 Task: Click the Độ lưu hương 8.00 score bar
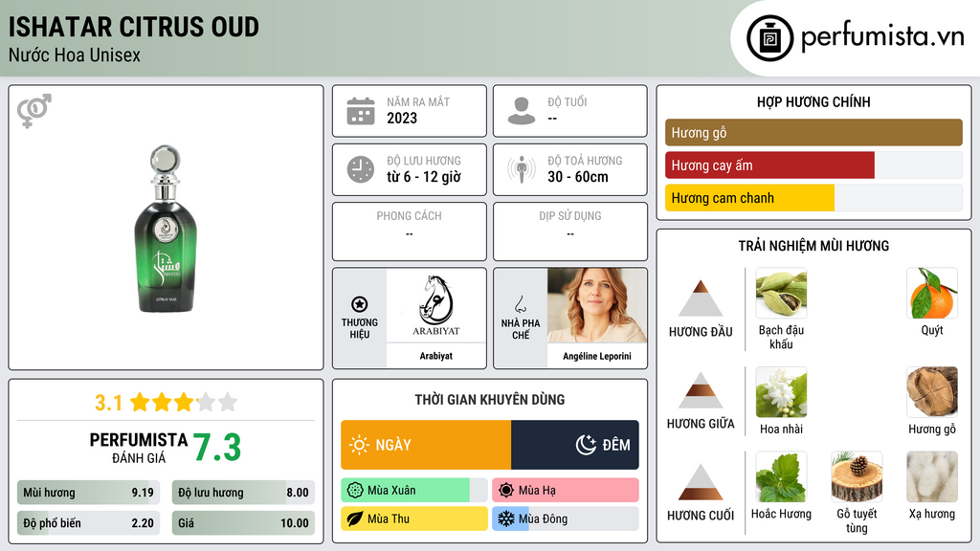tap(243, 493)
